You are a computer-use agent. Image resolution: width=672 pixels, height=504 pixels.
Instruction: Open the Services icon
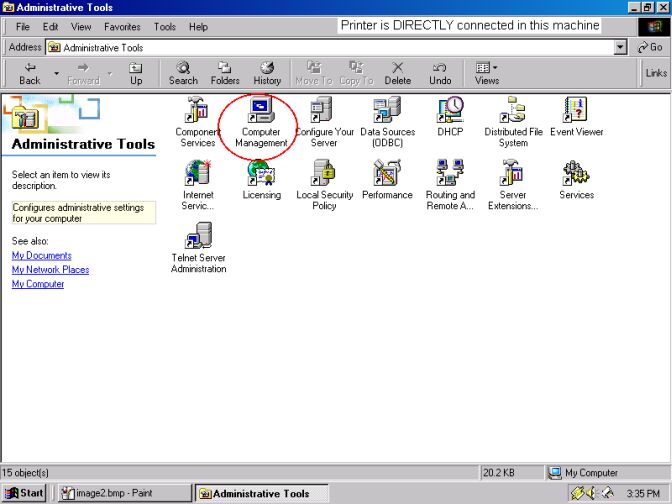click(576, 174)
